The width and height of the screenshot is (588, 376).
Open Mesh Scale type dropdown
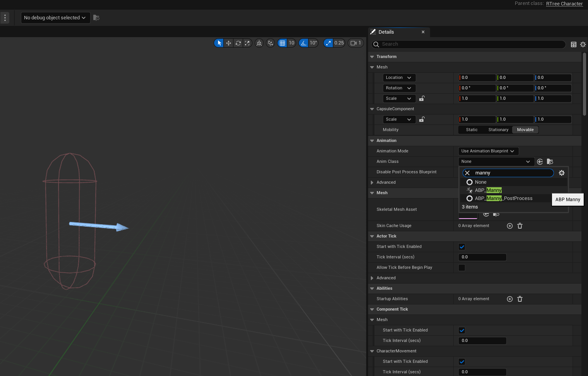click(x=399, y=99)
